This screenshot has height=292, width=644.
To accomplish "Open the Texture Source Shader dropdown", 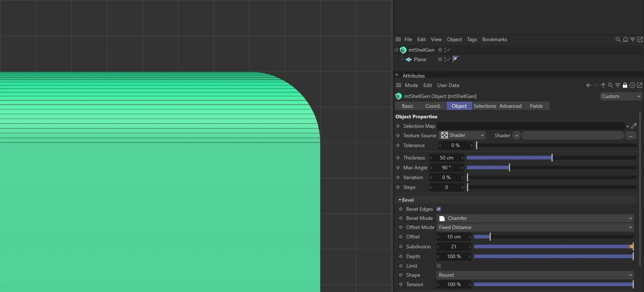I will [462, 135].
